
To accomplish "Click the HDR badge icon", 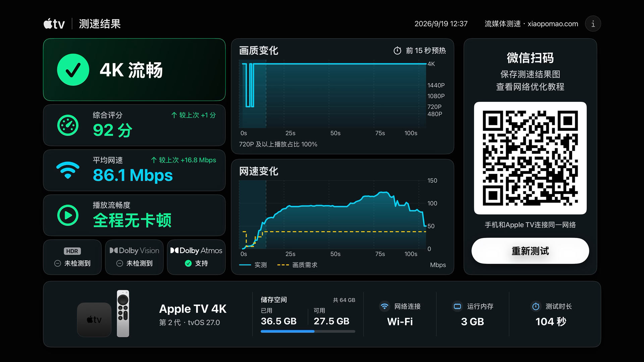I will coord(72,251).
